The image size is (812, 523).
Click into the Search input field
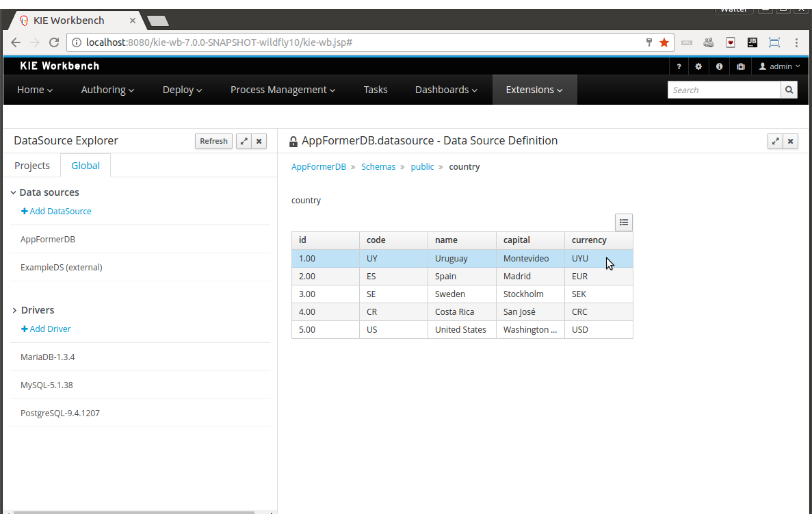click(724, 90)
